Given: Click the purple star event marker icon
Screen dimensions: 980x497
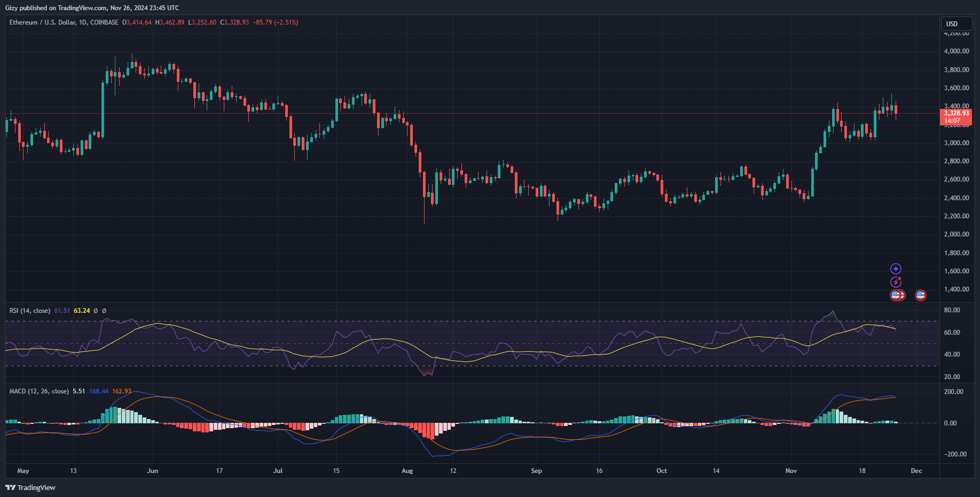Looking at the screenshot, I should [x=896, y=269].
